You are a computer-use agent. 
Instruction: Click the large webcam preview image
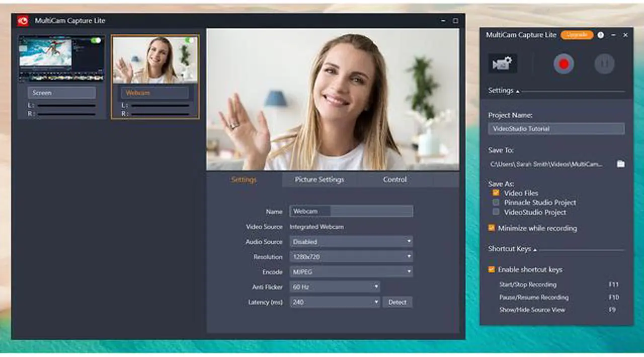[x=333, y=99]
